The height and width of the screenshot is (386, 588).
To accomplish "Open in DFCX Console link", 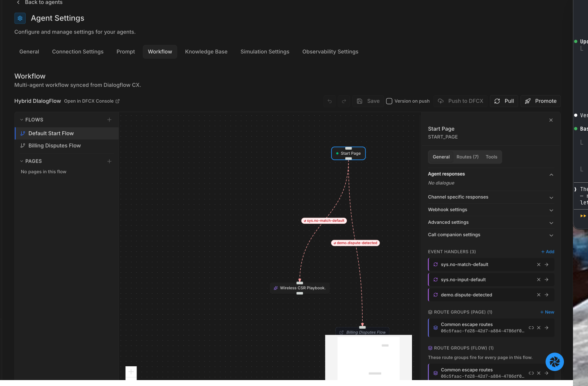I will [x=92, y=101].
